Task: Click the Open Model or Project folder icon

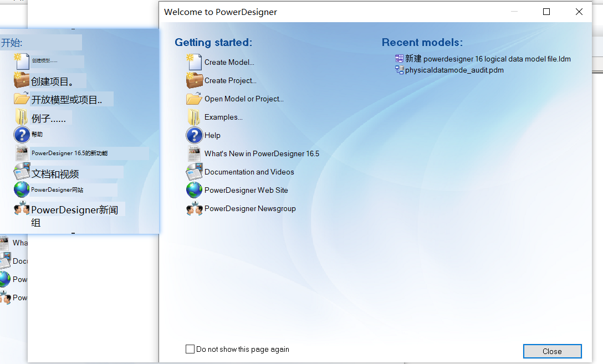Action: pos(194,99)
